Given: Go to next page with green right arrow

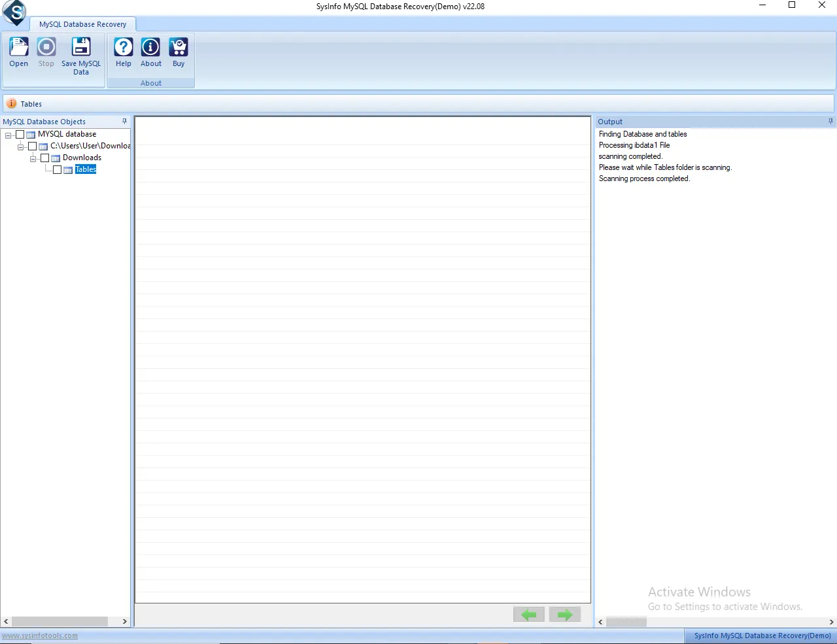Looking at the screenshot, I should coord(565,615).
